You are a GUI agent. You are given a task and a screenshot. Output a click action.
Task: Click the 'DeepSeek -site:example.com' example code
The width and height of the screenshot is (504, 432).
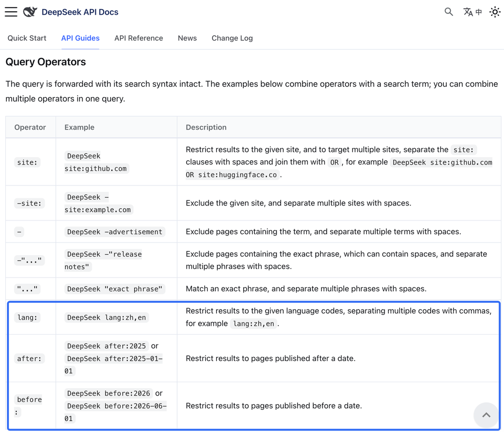[99, 203]
